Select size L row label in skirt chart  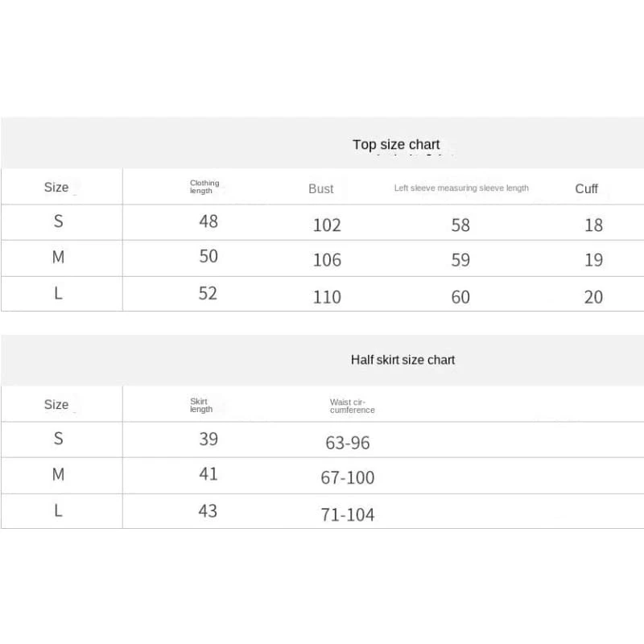pos(58,511)
